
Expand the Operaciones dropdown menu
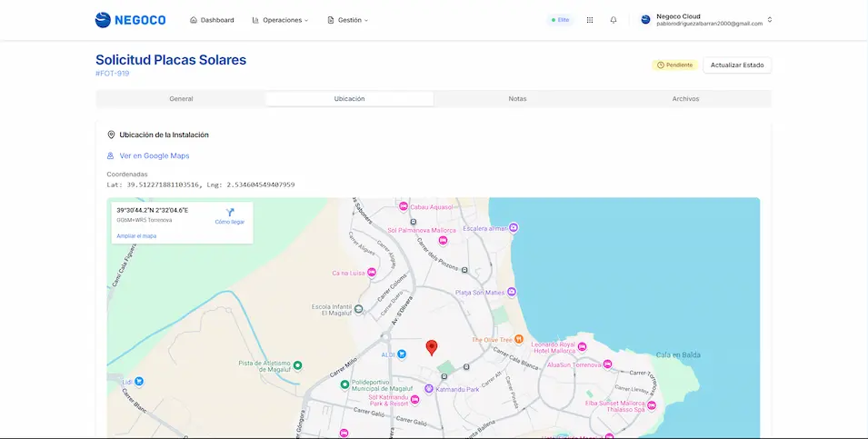coord(280,20)
